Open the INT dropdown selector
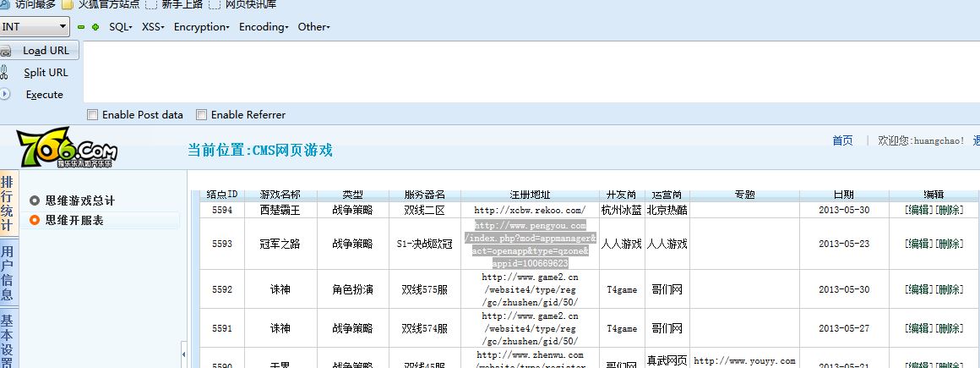Viewport: 980px width, 368px height. [35, 26]
